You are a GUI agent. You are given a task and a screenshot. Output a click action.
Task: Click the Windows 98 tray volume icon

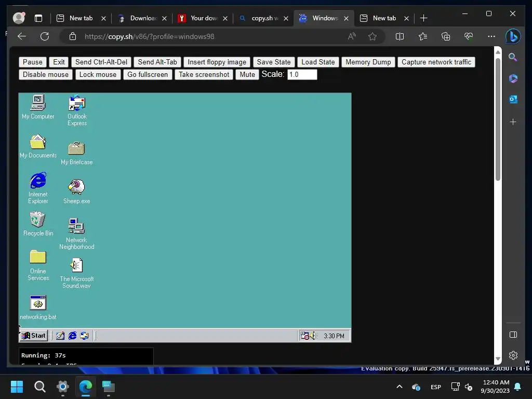312,336
